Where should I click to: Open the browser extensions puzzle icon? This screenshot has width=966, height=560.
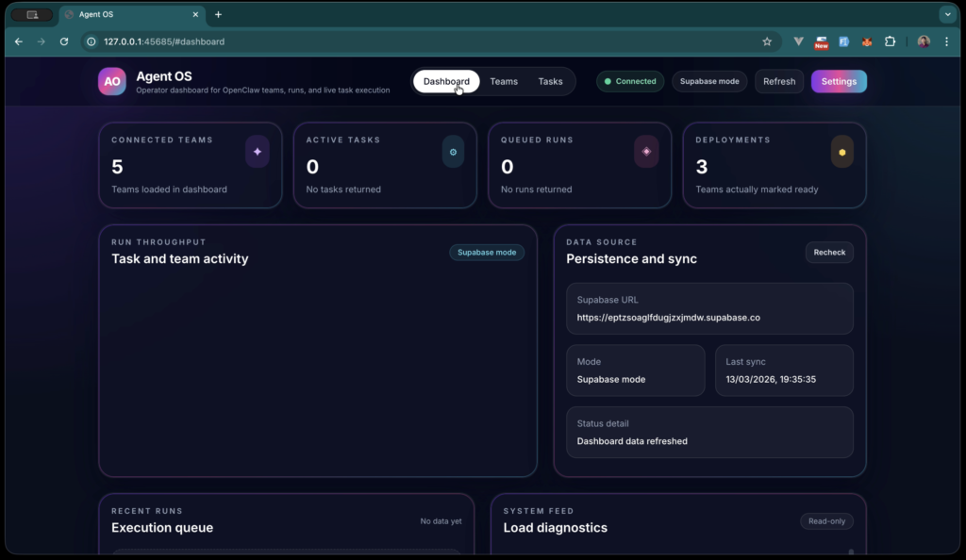click(891, 41)
